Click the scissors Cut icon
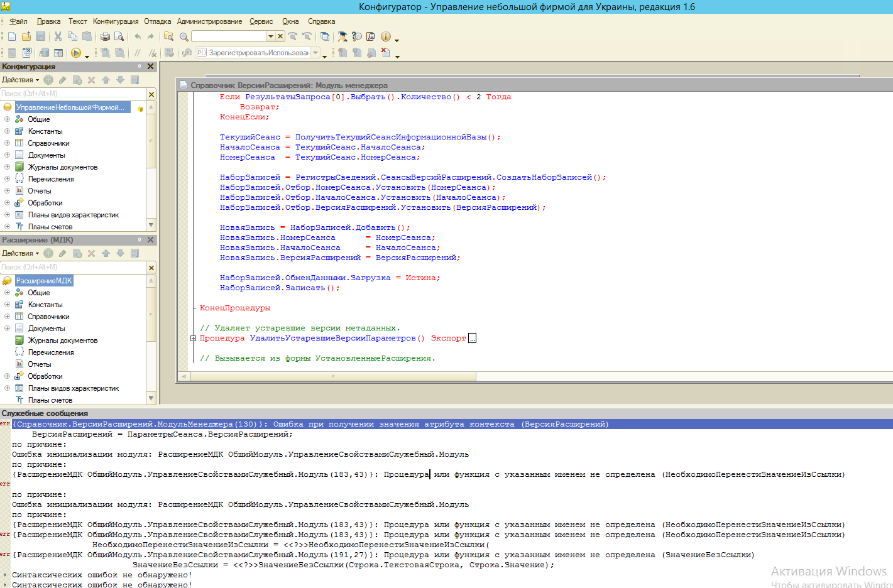Image resolution: width=893 pixels, height=588 pixels. point(58,36)
